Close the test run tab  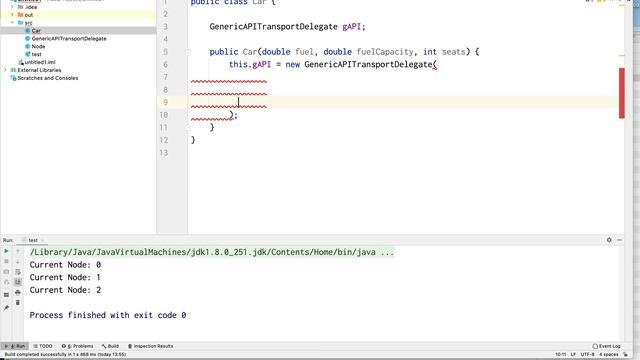42,240
